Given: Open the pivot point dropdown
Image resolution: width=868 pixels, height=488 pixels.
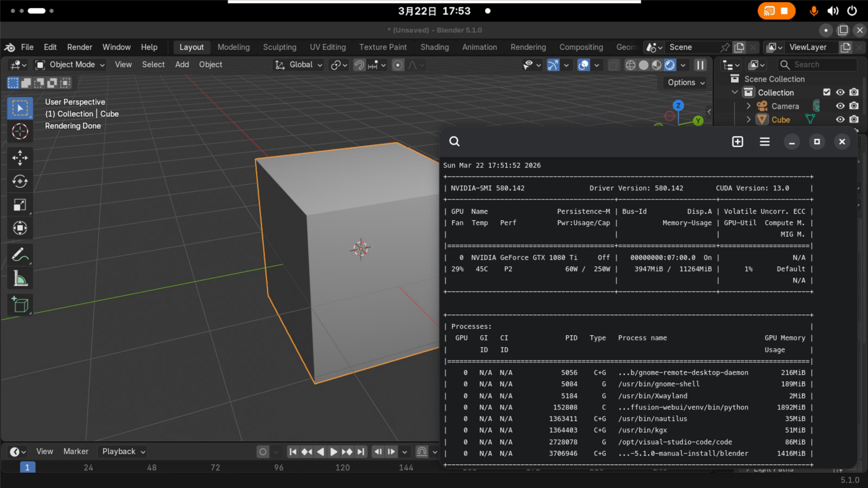Looking at the screenshot, I should [339, 65].
